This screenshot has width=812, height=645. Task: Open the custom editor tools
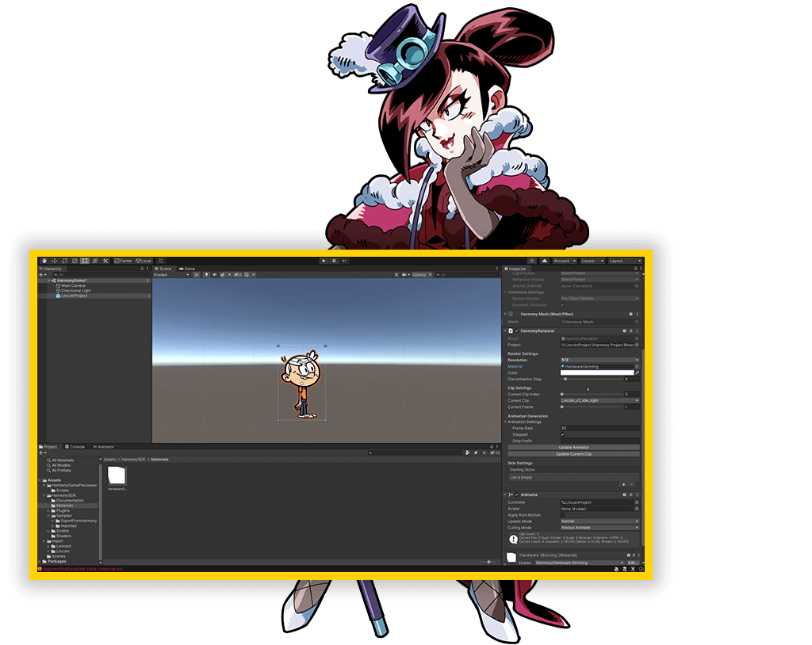point(105,261)
